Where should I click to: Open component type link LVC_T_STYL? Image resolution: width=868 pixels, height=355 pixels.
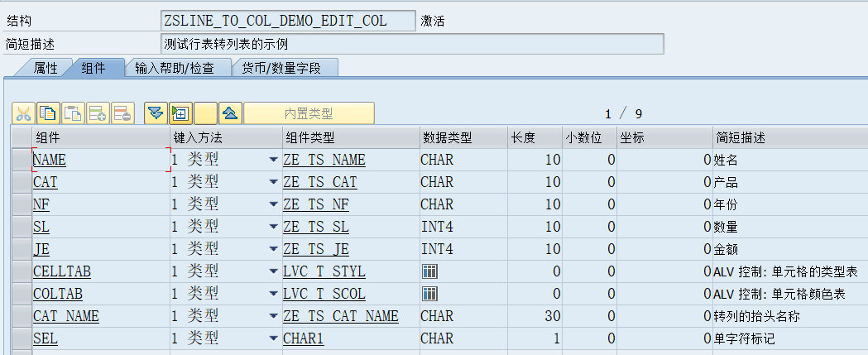pyautogui.click(x=324, y=271)
